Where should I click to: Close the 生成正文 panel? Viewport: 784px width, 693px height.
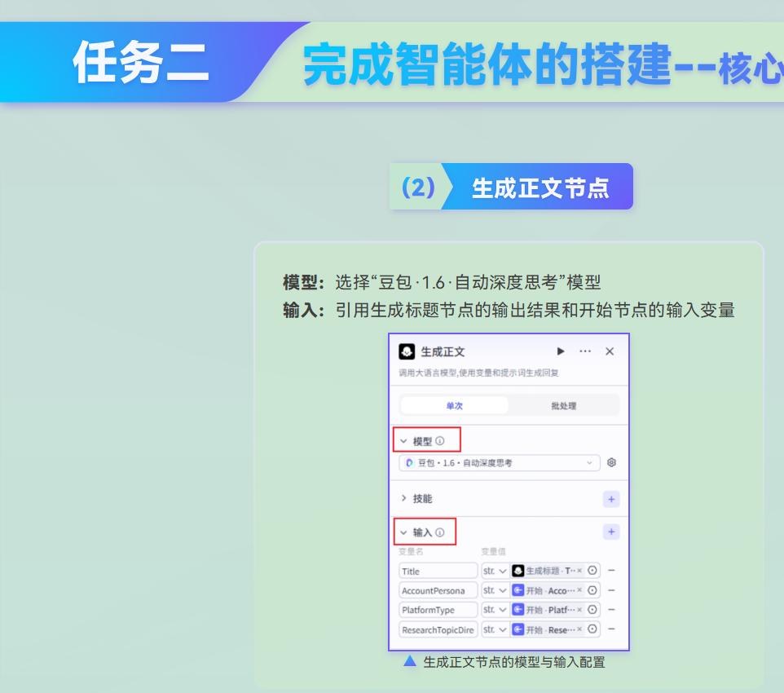pyautogui.click(x=610, y=351)
